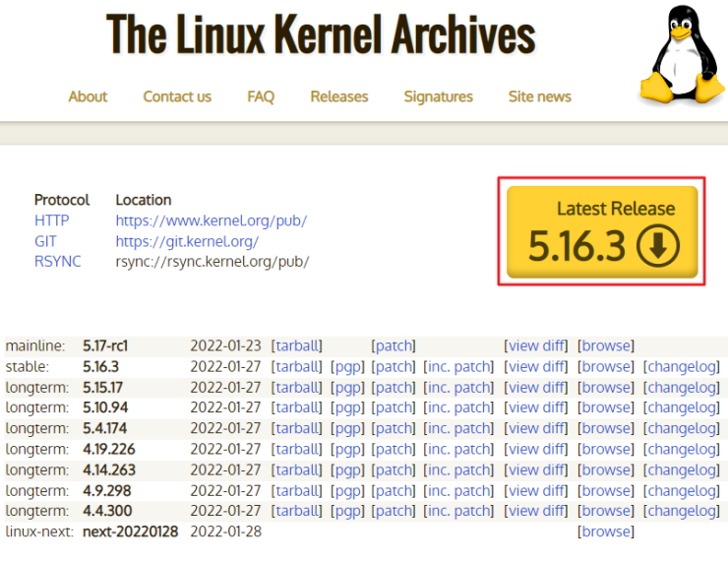Screen dimensions: 728x562
Task: Click the RSYNC protocol link
Action: 58,262
